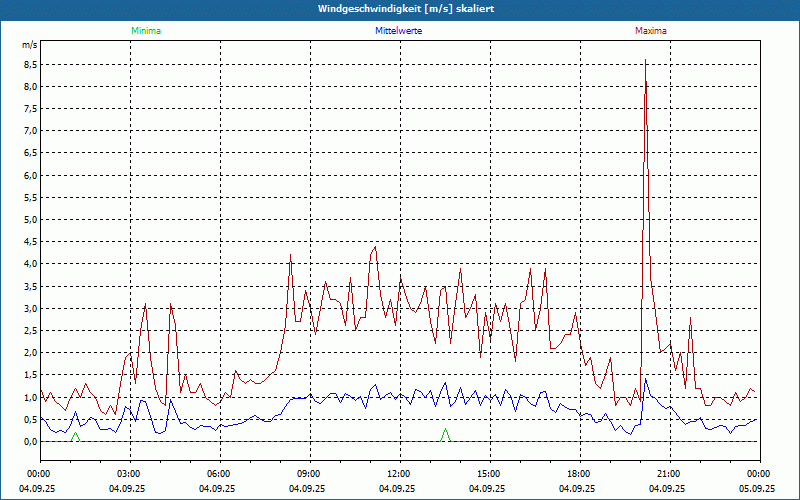Click the 3,5 y-axis value
Image resolution: width=800 pixels, height=500 pixels.
point(30,286)
